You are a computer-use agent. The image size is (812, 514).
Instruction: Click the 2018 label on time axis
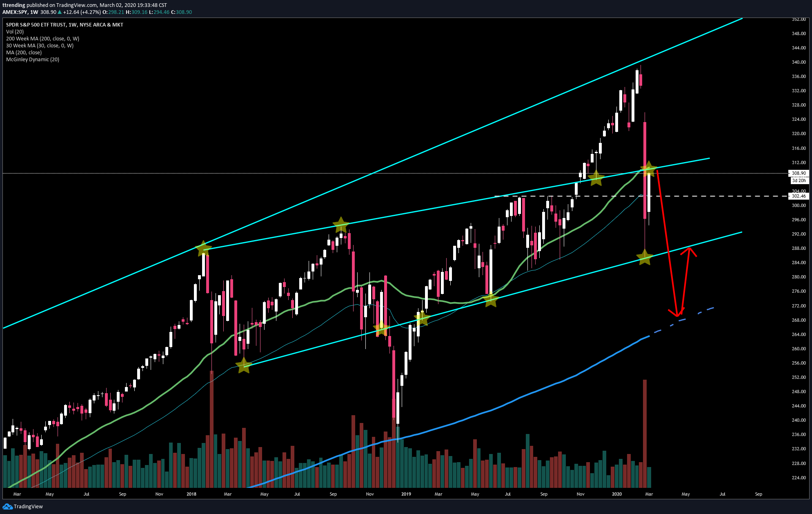point(191,494)
